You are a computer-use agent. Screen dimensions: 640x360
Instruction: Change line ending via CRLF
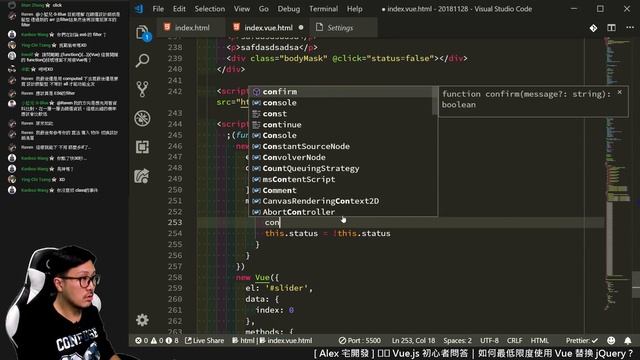click(x=514, y=340)
